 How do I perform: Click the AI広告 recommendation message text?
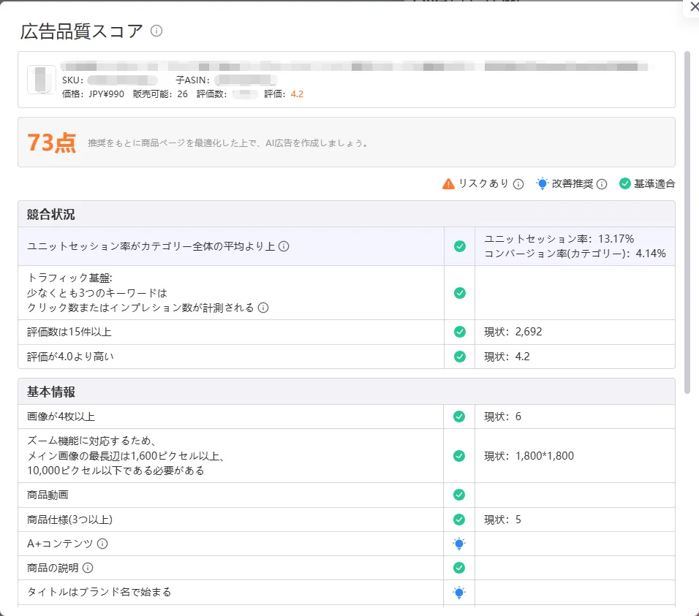click(x=228, y=143)
